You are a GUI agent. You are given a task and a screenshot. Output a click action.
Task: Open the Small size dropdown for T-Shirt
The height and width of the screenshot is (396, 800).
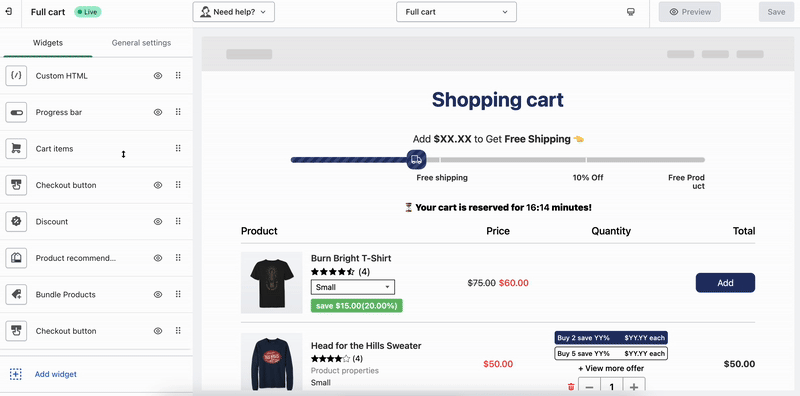[353, 287]
